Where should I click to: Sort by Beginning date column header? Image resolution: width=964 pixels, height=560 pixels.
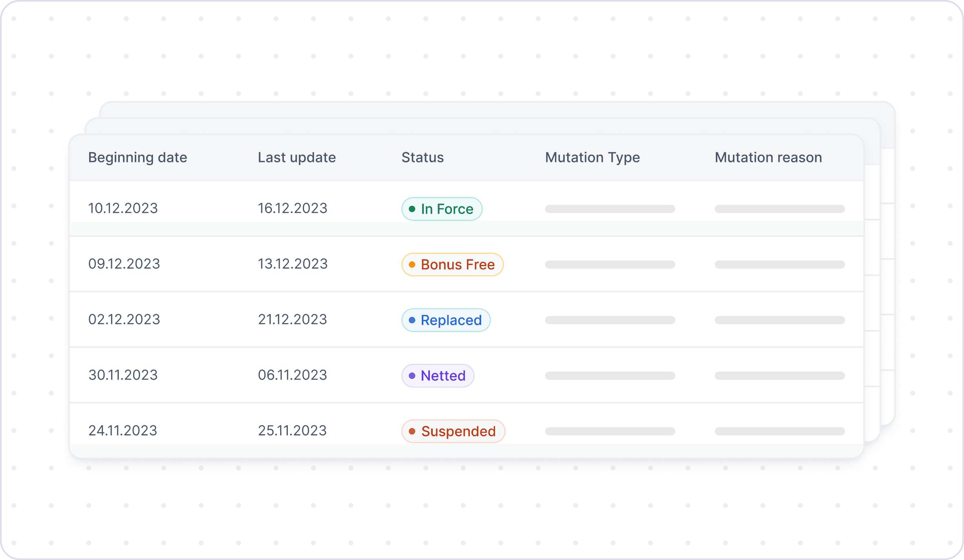138,157
